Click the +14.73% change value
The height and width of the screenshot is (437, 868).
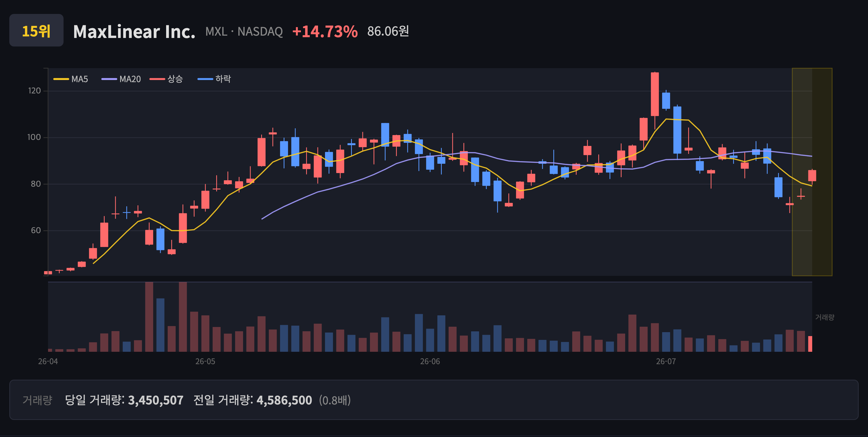[325, 32]
